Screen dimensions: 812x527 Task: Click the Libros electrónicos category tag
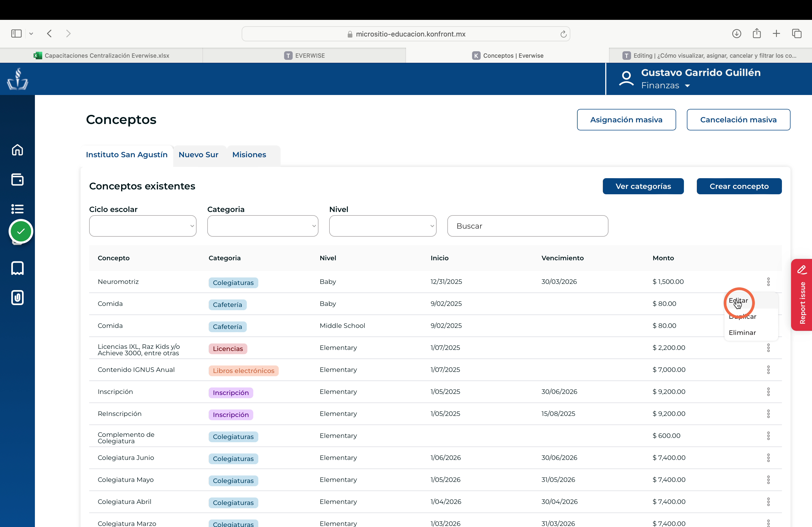(x=244, y=371)
